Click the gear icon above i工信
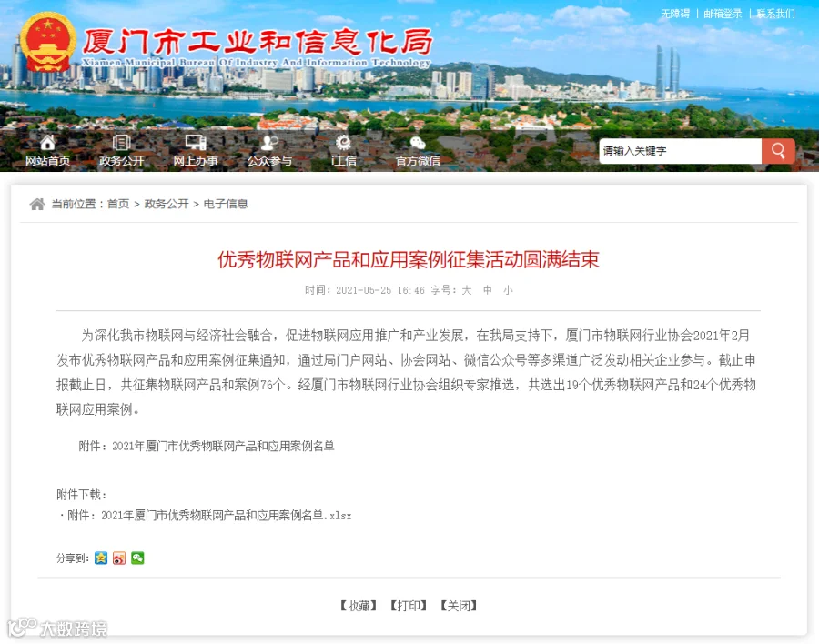The height and width of the screenshot is (644, 819). [343, 142]
